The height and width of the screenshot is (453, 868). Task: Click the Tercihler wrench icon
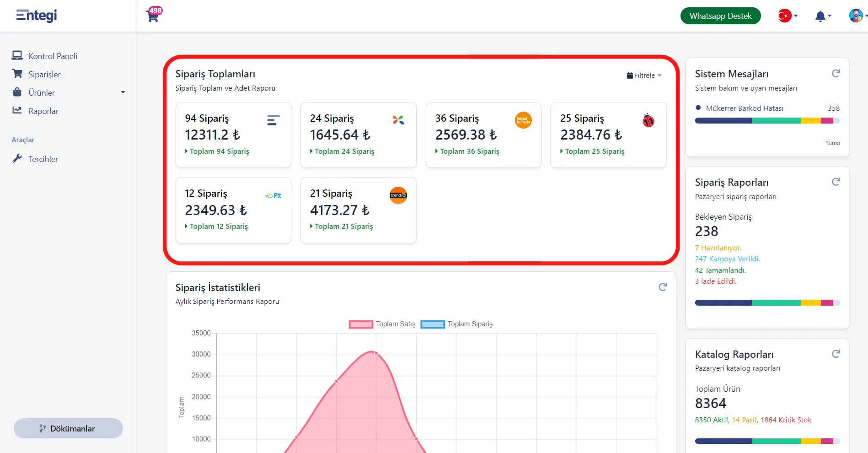pyautogui.click(x=17, y=158)
